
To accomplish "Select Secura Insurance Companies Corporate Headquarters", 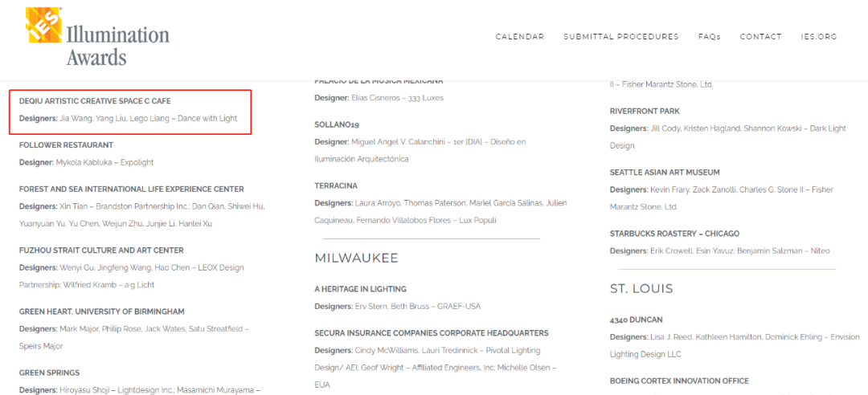I will click(431, 333).
